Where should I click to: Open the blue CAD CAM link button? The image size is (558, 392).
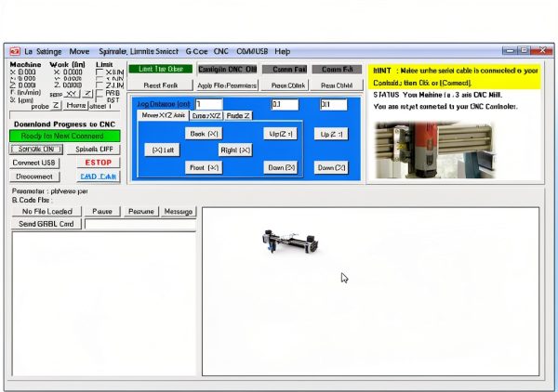click(99, 176)
